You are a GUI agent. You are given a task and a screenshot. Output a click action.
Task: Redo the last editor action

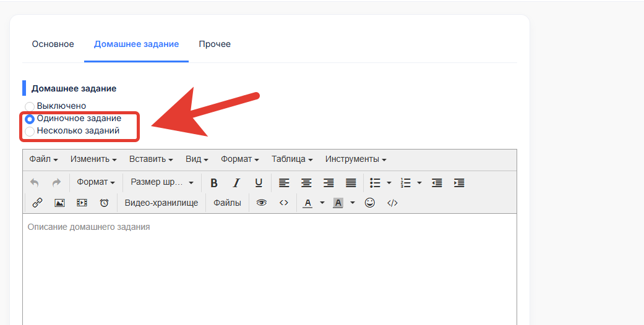tap(57, 183)
